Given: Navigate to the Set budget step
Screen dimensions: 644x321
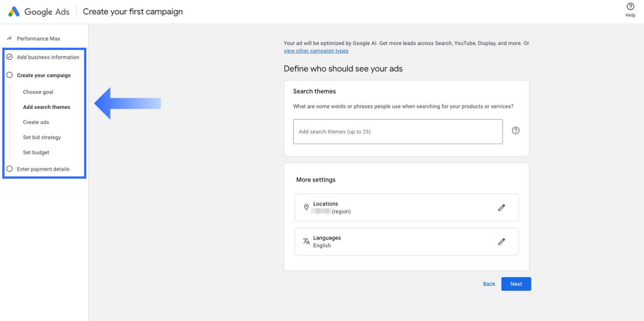Looking at the screenshot, I should (x=36, y=153).
